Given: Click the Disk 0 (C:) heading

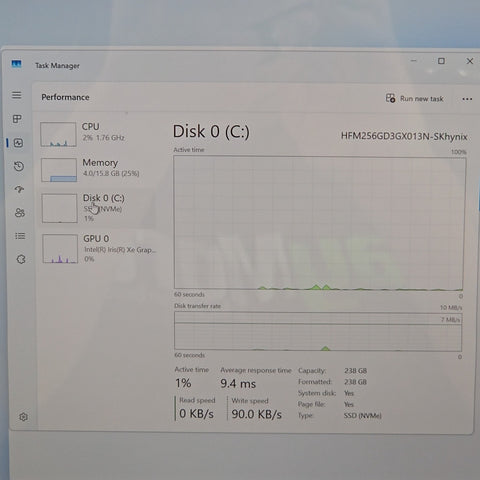Looking at the screenshot, I should pos(211,131).
